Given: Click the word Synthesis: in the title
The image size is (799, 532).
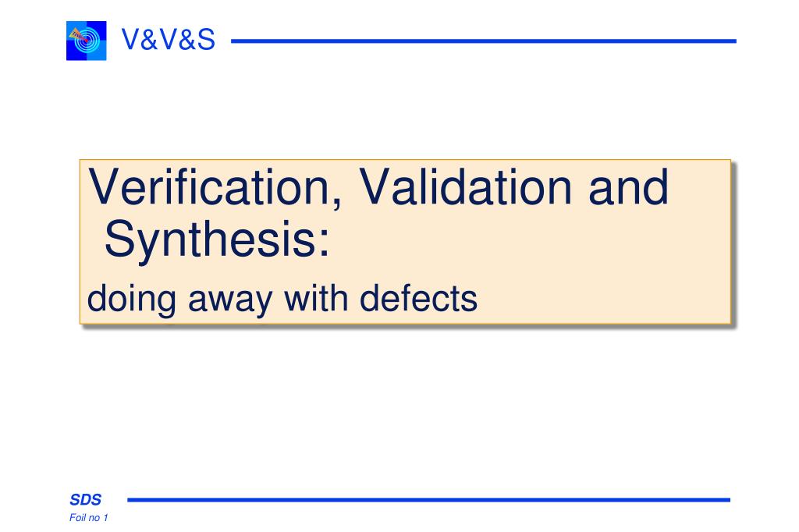Looking at the screenshot, I should click(x=218, y=240).
